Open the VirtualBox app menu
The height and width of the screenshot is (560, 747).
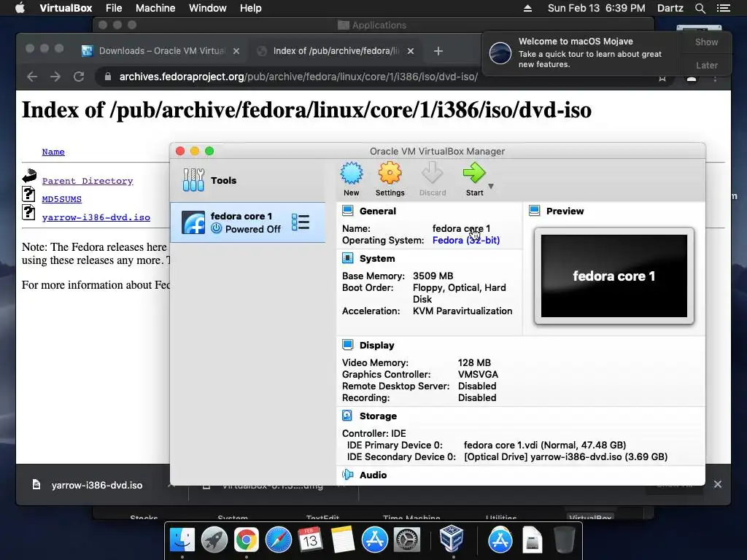pos(66,8)
